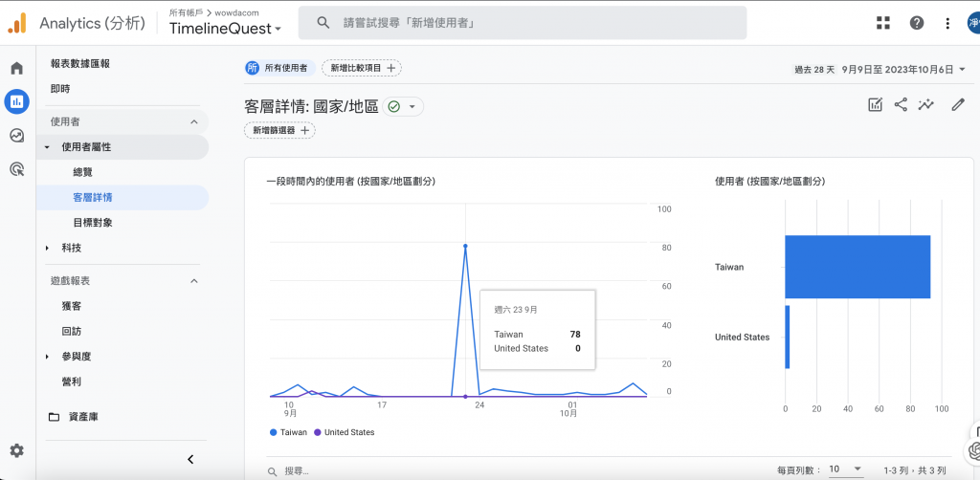Click the table 搜尋 input field
980x480 pixels.
pos(297,471)
